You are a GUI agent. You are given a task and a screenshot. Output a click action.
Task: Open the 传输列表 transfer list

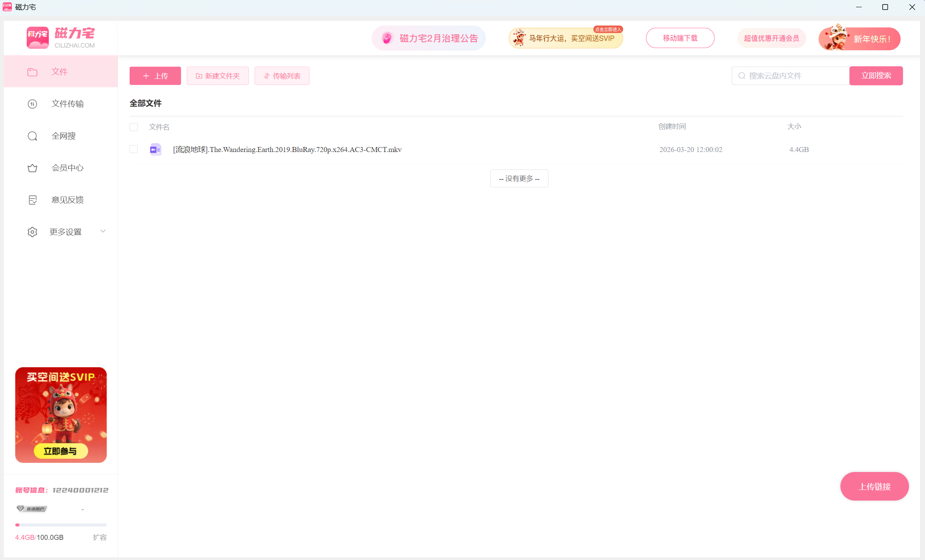(x=282, y=76)
